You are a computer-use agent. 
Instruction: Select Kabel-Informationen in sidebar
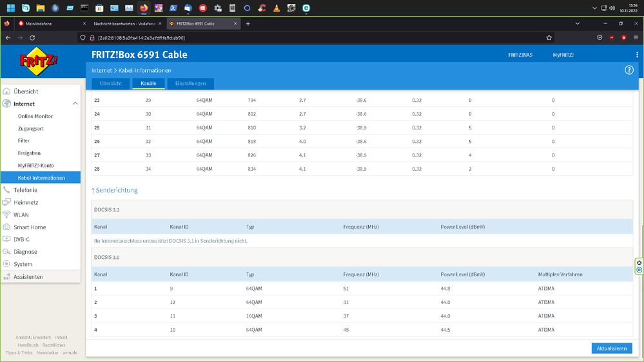coord(41,178)
